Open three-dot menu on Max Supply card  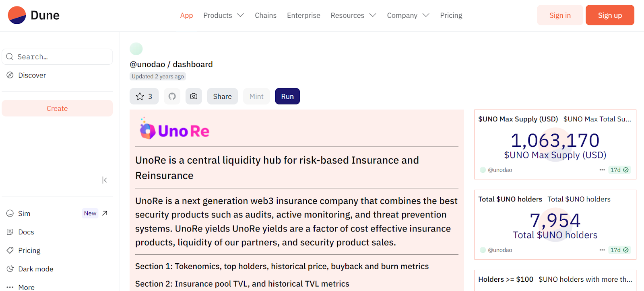tap(602, 170)
